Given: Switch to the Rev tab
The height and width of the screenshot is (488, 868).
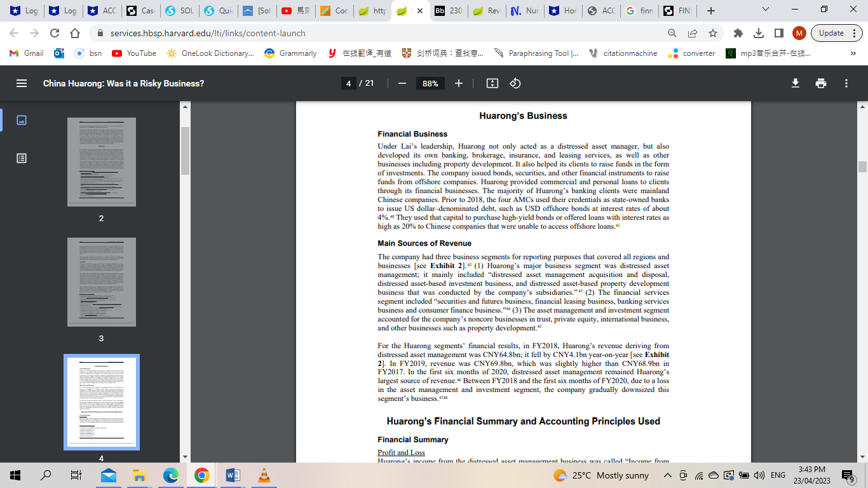Looking at the screenshot, I should [x=487, y=11].
